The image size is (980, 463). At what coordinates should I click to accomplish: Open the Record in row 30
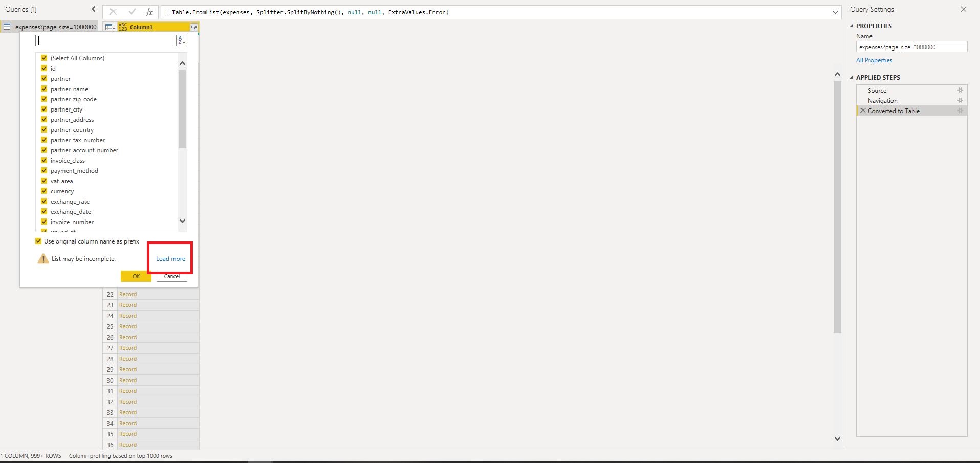pyautogui.click(x=128, y=380)
